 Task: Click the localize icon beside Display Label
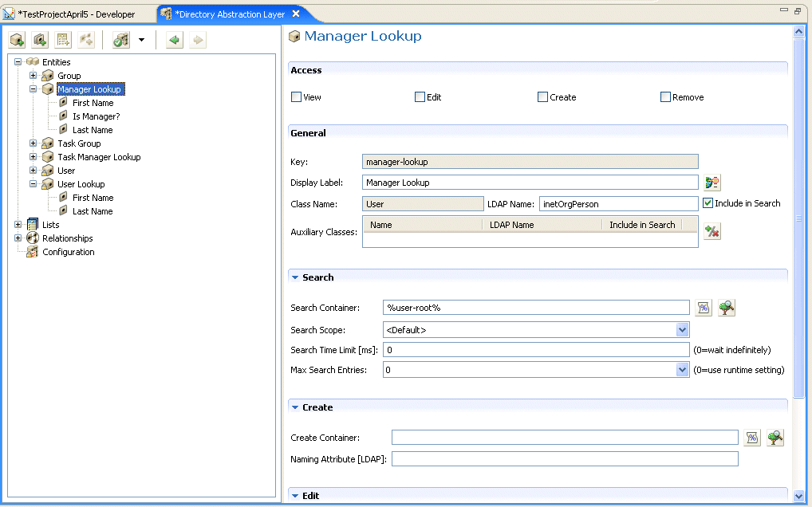(x=711, y=183)
